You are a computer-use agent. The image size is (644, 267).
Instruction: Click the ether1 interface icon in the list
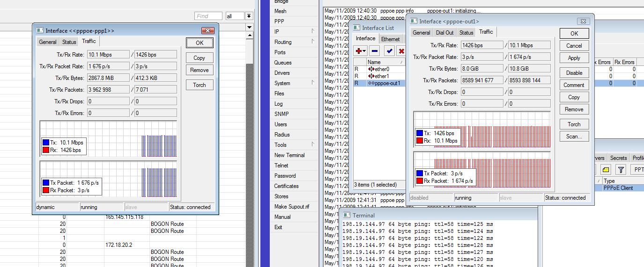[x=371, y=76]
